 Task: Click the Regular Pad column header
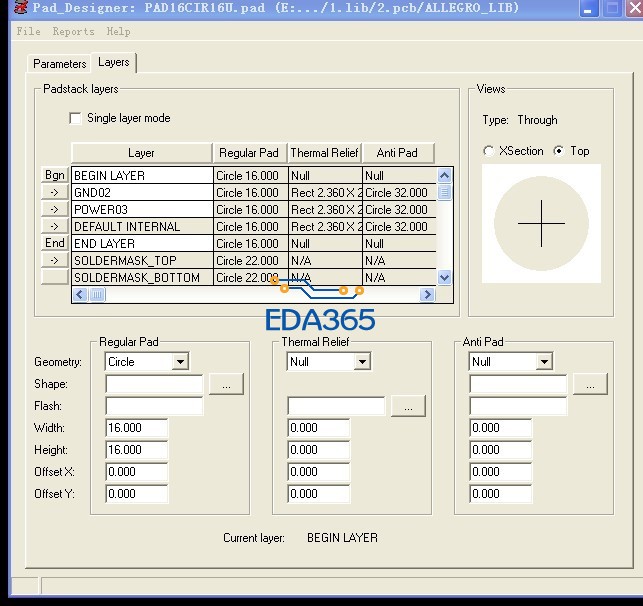[248, 153]
